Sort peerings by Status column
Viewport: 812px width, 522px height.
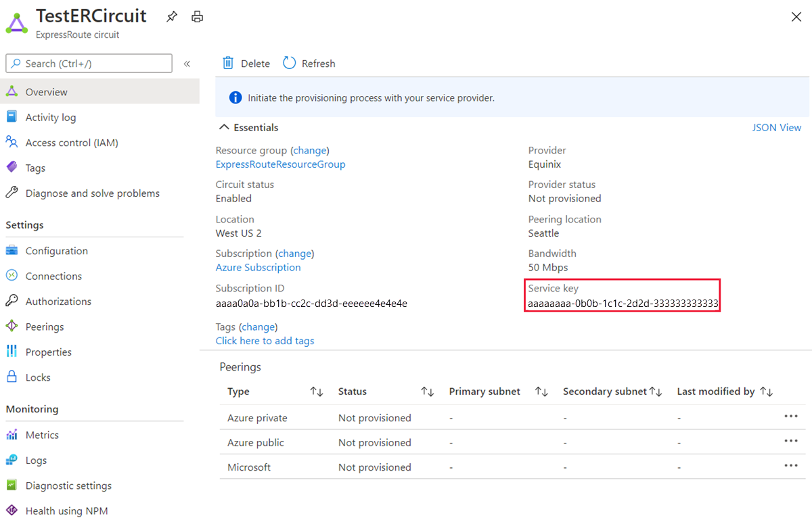pos(427,391)
